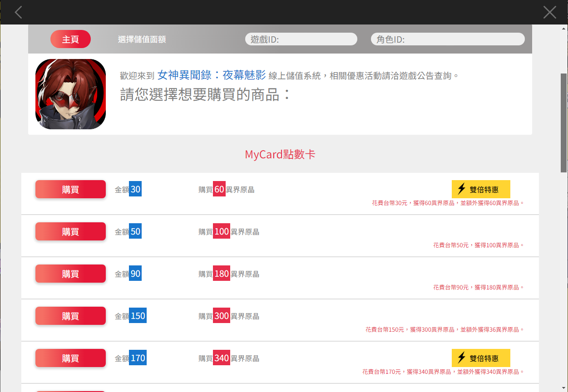Click the 花費台幣170元 description note

tap(443, 372)
